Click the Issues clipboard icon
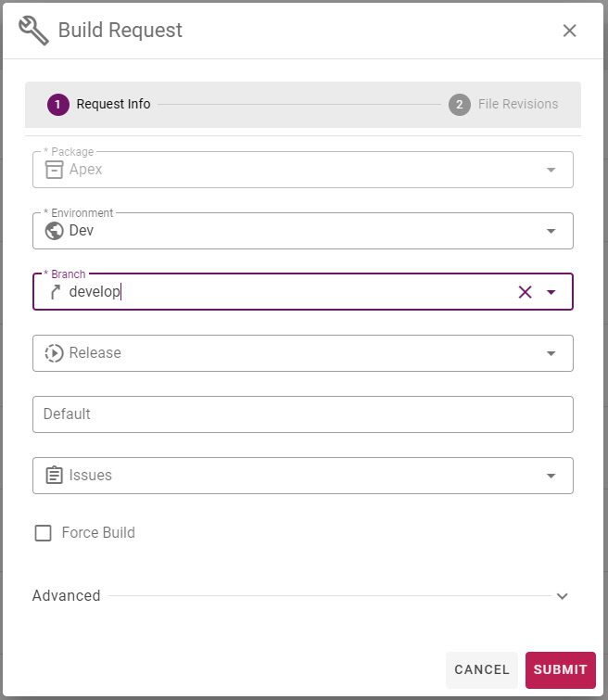The width and height of the screenshot is (608, 700). [54, 475]
